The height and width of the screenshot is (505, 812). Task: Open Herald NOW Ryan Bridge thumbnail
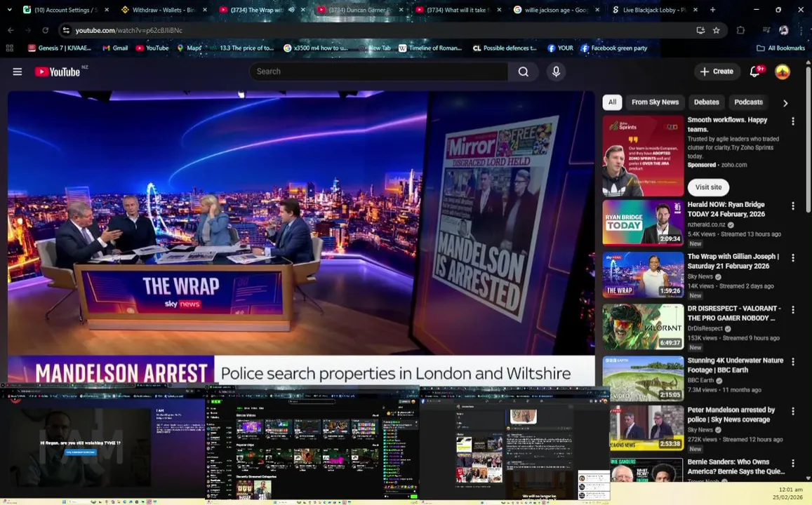point(643,222)
